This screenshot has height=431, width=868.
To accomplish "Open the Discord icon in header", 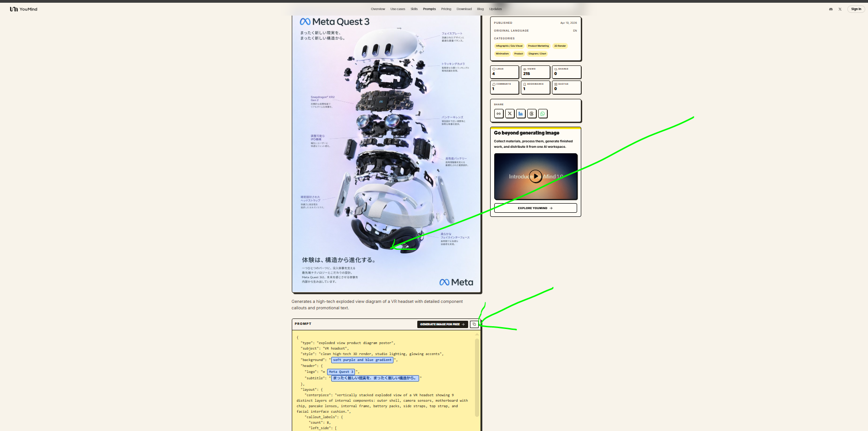I will point(831,9).
